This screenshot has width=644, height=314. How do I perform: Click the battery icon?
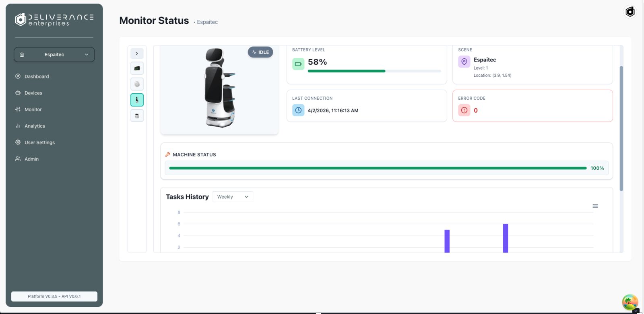coord(298,64)
